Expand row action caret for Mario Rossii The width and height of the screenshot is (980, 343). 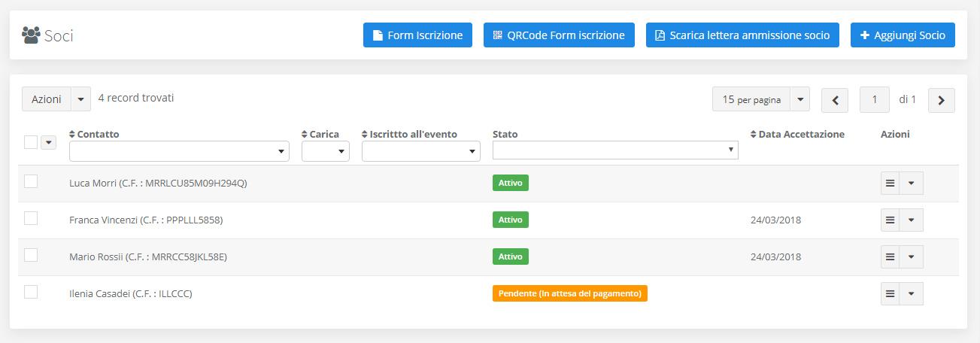pos(911,256)
